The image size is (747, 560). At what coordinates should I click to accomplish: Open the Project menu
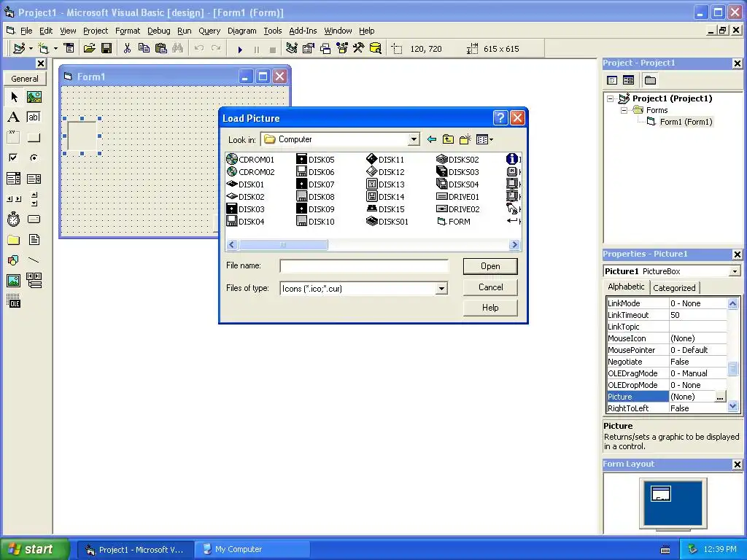[96, 31]
